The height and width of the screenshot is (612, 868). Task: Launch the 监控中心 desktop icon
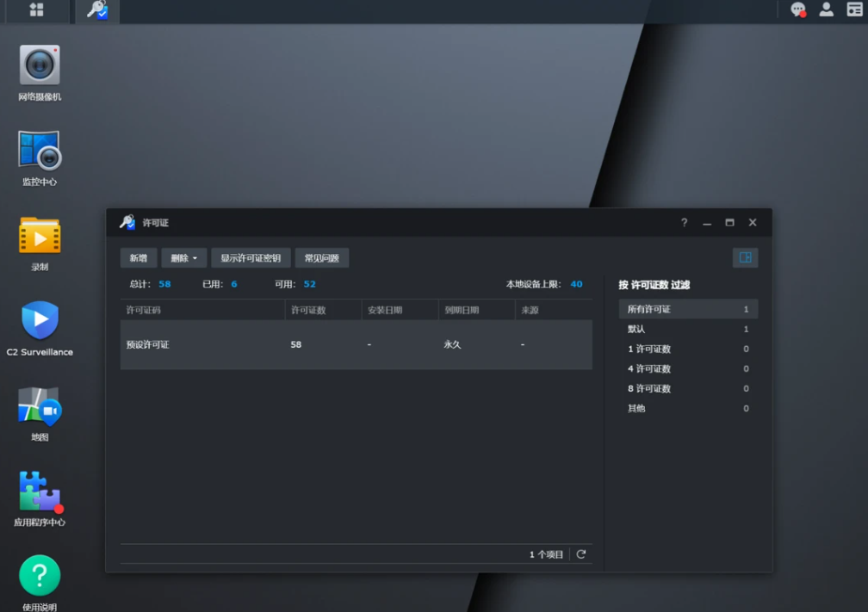[x=40, y=158]
